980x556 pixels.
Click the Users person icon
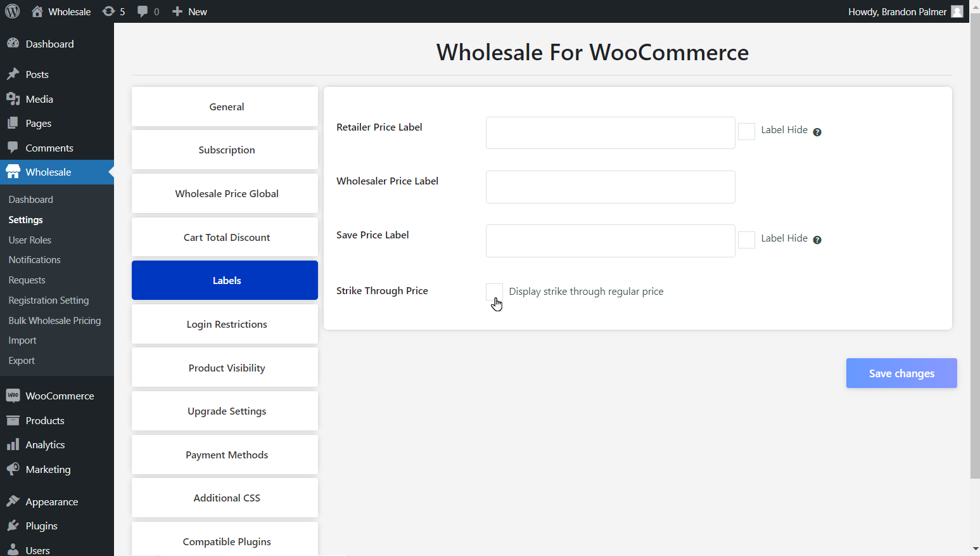[13, 550]
